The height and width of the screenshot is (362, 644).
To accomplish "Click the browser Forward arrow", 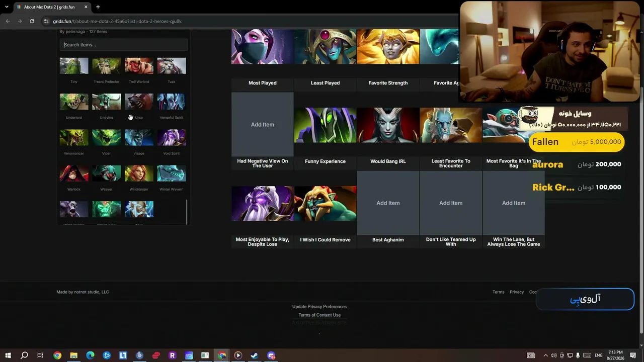I will point(20,21).
